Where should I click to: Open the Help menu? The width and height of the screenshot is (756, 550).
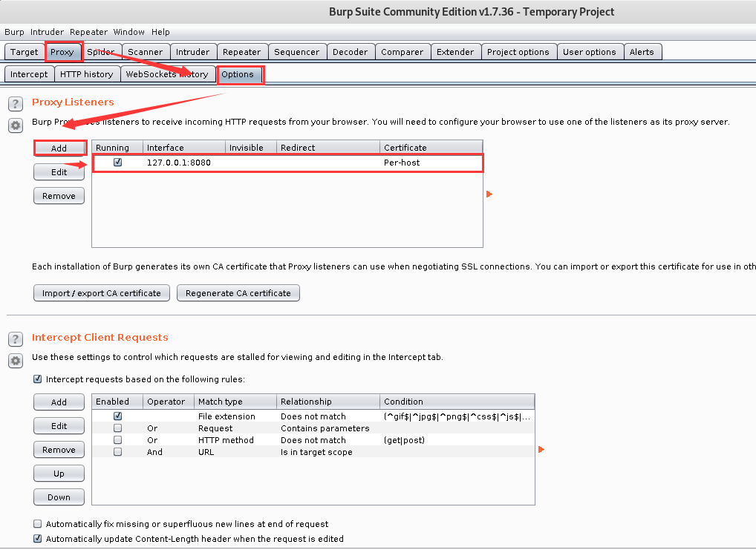click(x=160, y=32)
